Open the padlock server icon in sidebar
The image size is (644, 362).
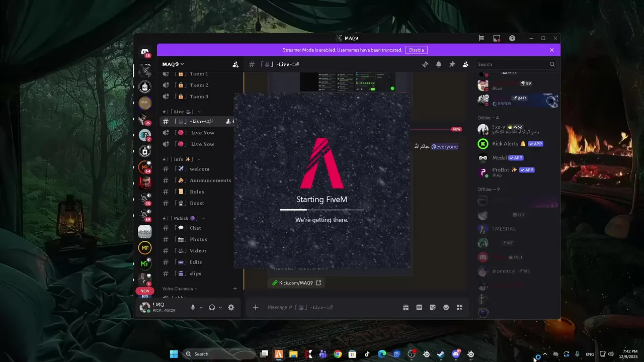[x=145, y=151]
